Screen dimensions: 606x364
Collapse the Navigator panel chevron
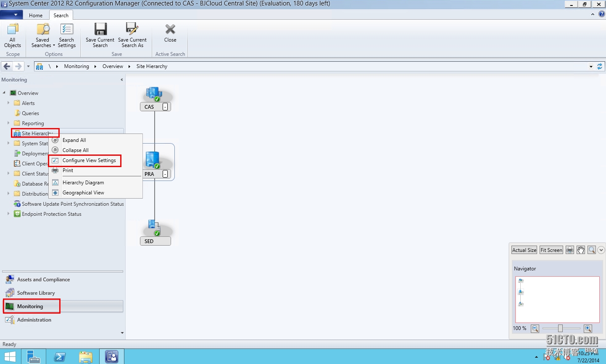tap(601, 250)
